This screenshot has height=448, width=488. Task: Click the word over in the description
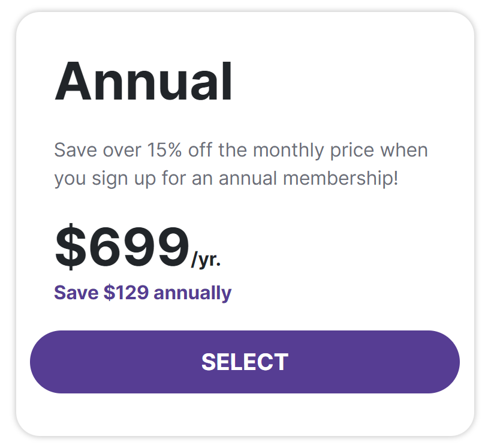click(122, 151)
